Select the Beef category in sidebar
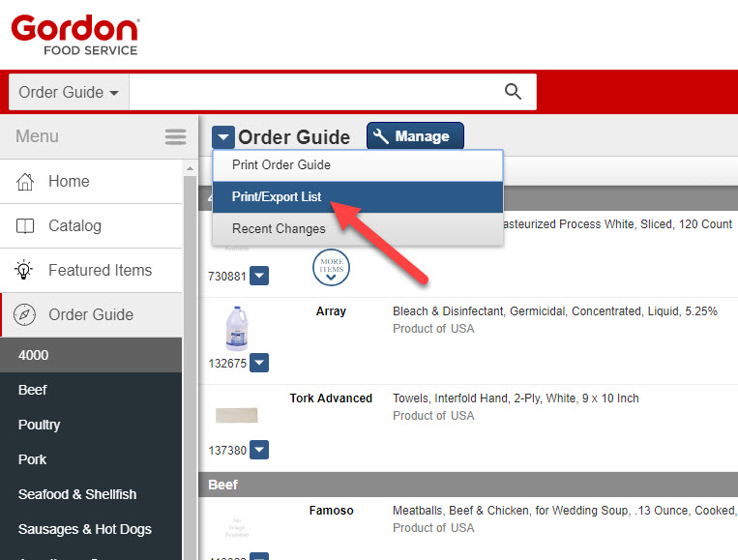Viewport: 738px width, 560px height. click(91, 390)
